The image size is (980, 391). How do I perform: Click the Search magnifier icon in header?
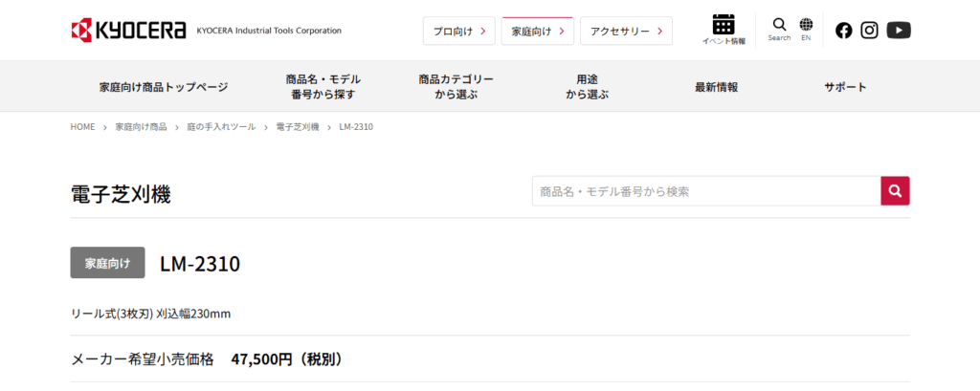779,29
